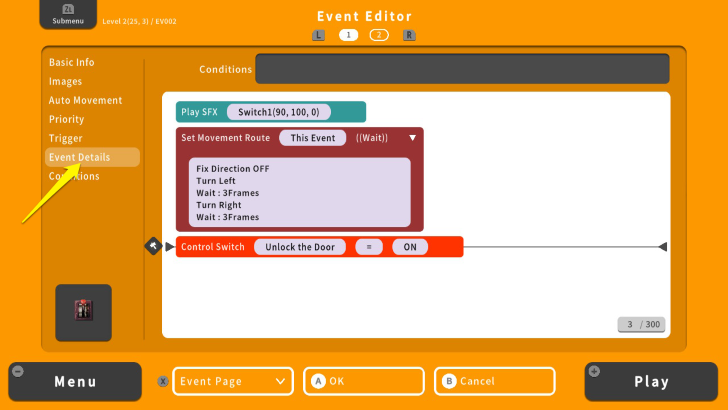Open the Basic Info section
Viewport: 728px width, 410px height.
click(72, 62)
